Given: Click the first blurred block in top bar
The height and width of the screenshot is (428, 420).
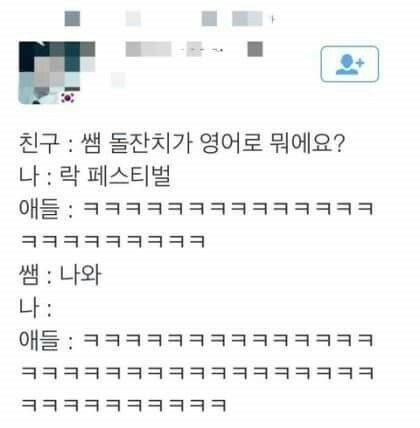Looking at the screenshot, I should click(x=72, y=18).
